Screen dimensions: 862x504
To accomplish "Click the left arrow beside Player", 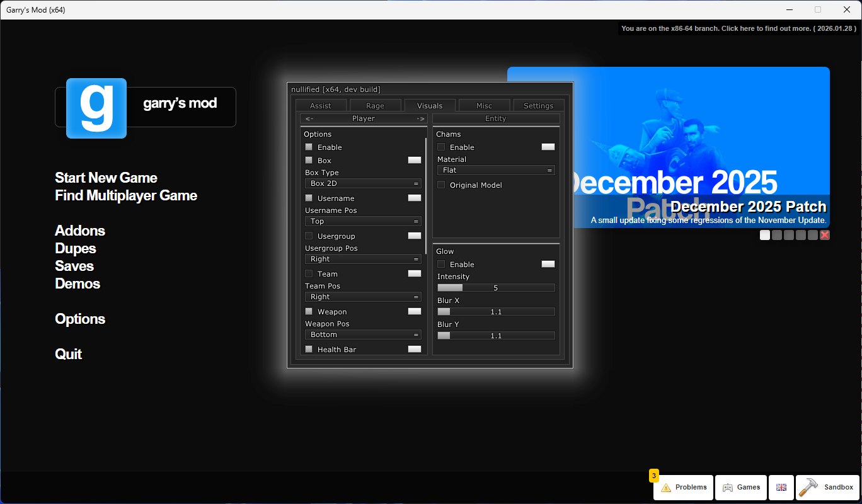I will coord(309,118).
